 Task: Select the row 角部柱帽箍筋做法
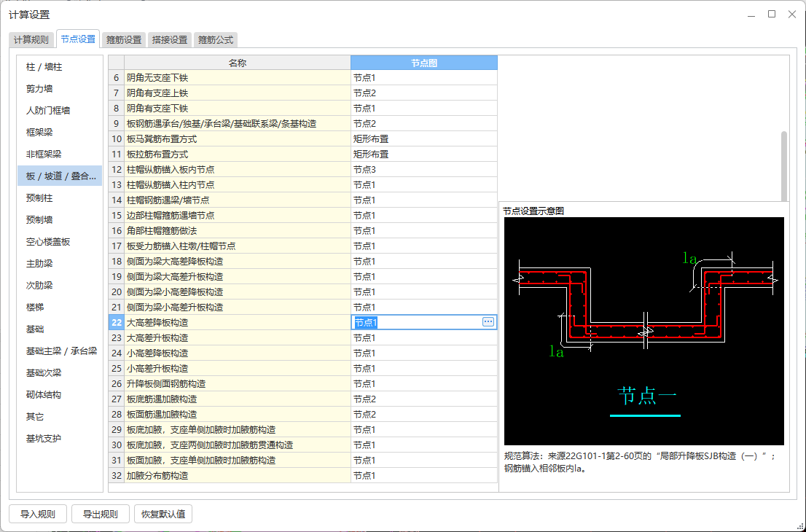click(x=302, y=231)
